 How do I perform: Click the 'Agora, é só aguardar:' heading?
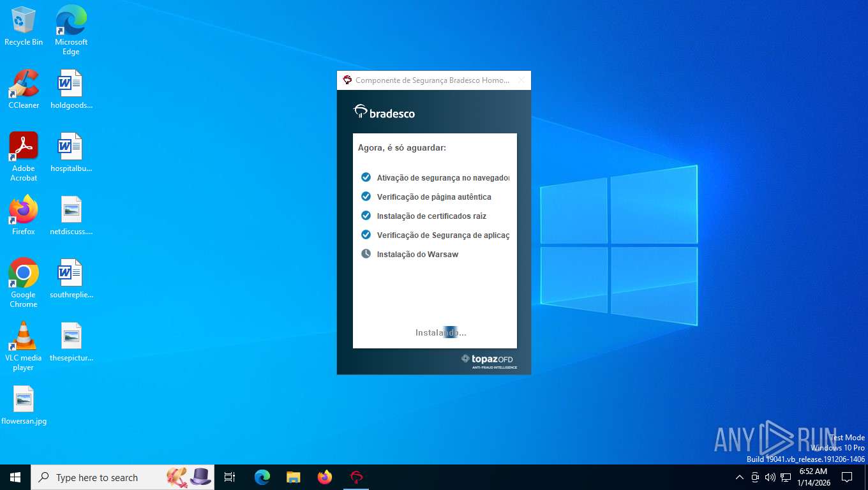click(x=401, y=147)
